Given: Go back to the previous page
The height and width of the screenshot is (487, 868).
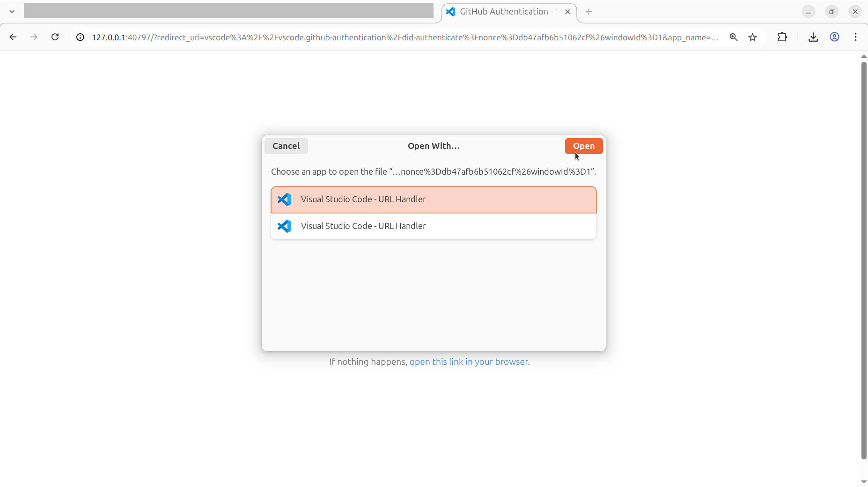Looking at the screenshot, I should click(x=13, y=37).
